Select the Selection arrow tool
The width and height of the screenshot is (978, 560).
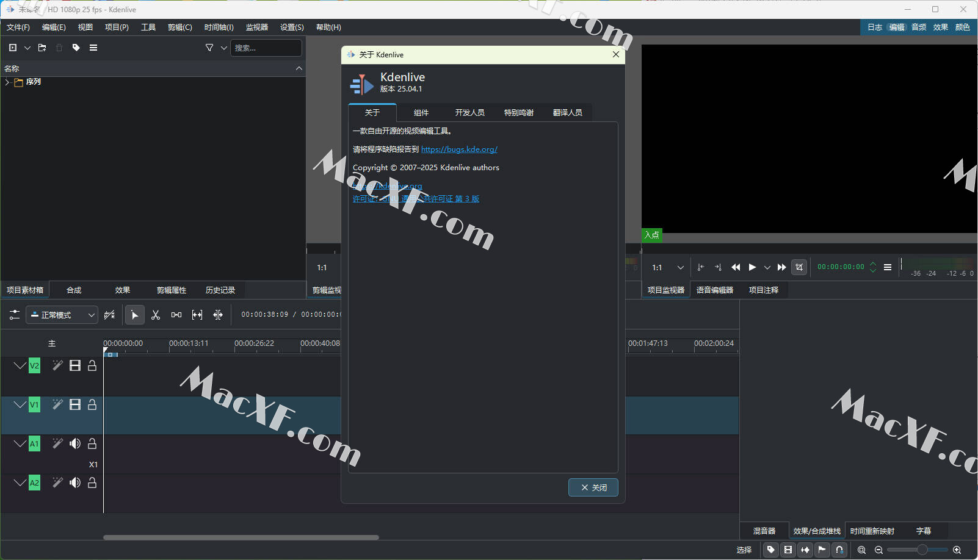click(135, 315)
